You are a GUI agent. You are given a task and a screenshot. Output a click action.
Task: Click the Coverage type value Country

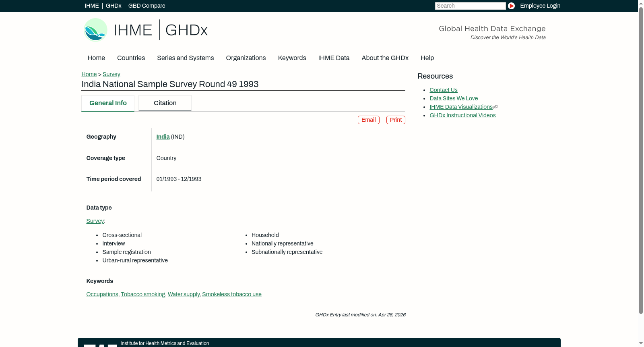pyautogui.click(x=166, y=158)
